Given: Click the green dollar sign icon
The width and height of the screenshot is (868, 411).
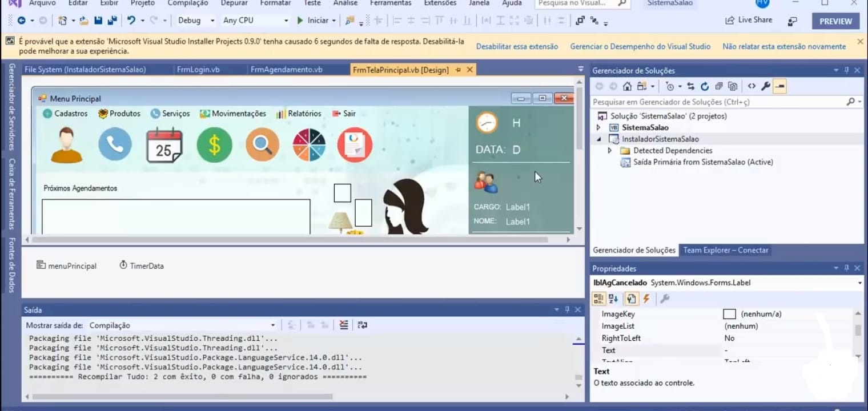Looking at the screenshot, I should pos(214,145).
